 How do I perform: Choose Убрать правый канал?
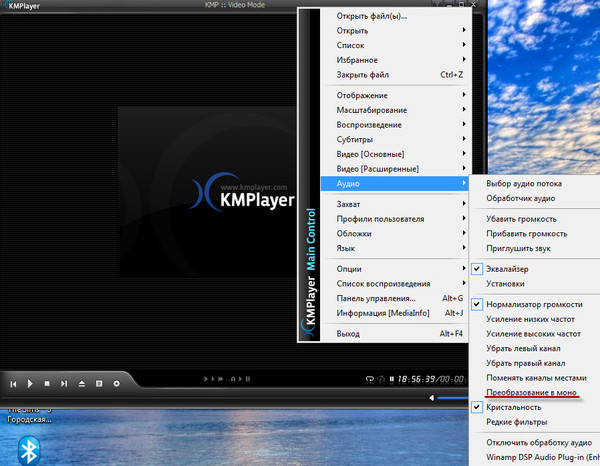pos(535,363)
